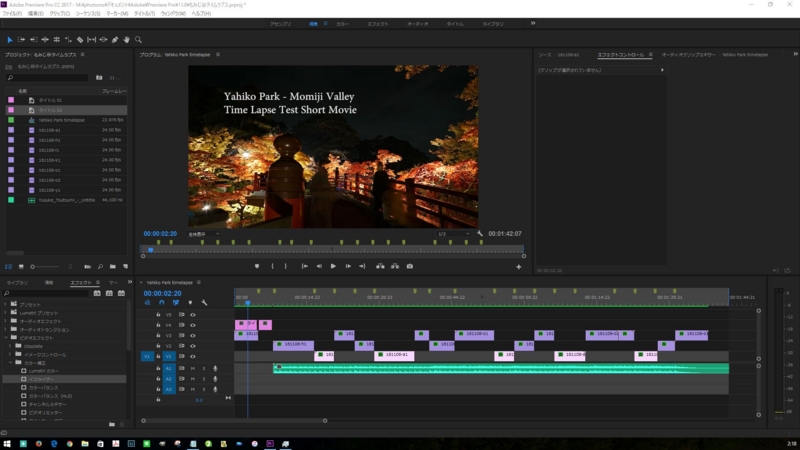Collapse the カラー補正 folder
This screenshot has height=450, width=800.
point(10,363)
